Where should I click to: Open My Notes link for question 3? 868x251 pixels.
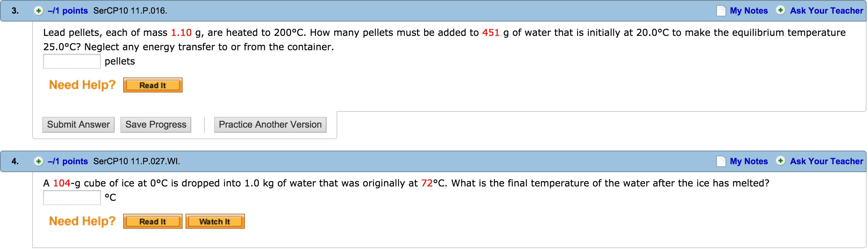(x=749, y=11)
